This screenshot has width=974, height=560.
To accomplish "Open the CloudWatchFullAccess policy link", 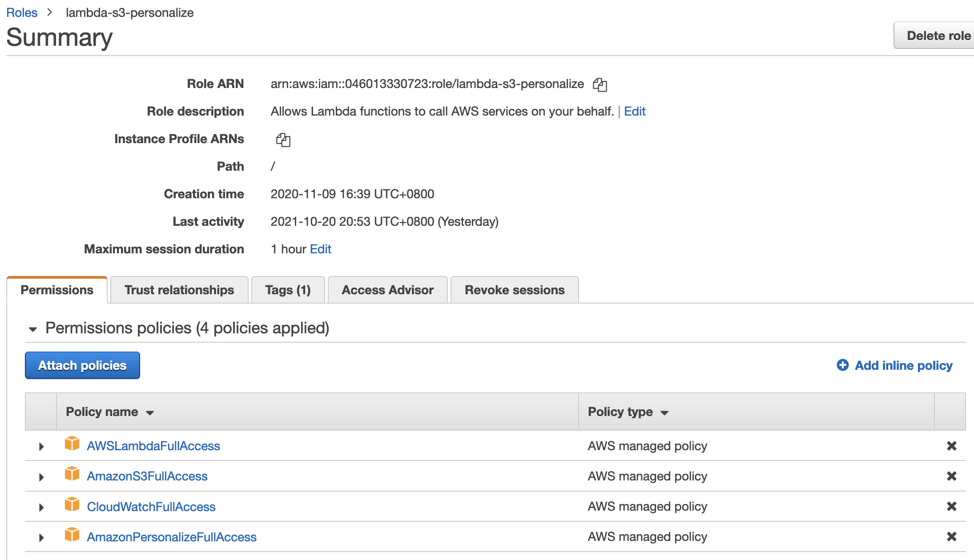I will (151, 507).
